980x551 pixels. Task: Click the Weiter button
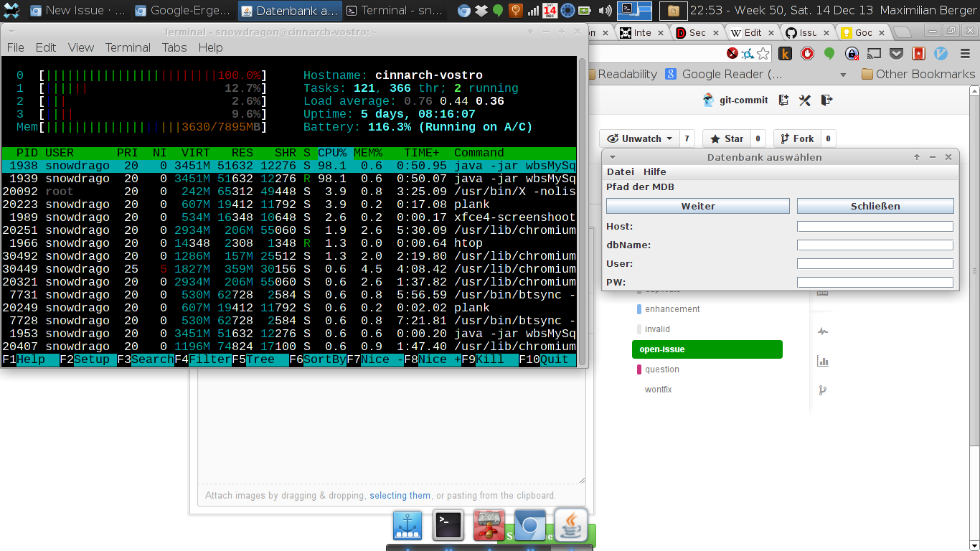point(698,206)
